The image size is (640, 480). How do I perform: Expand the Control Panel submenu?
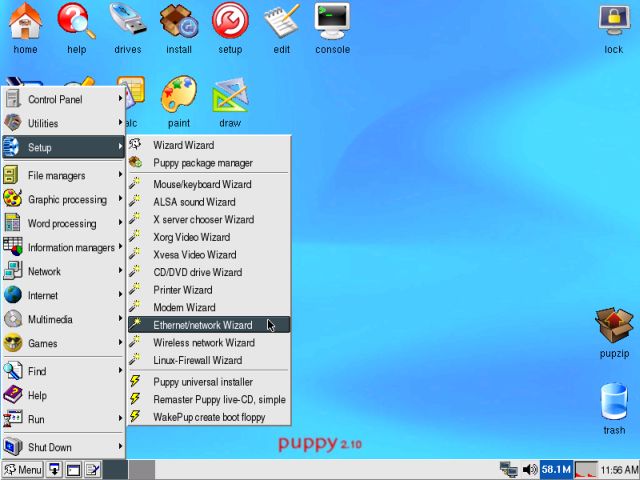tap(63, 99)
